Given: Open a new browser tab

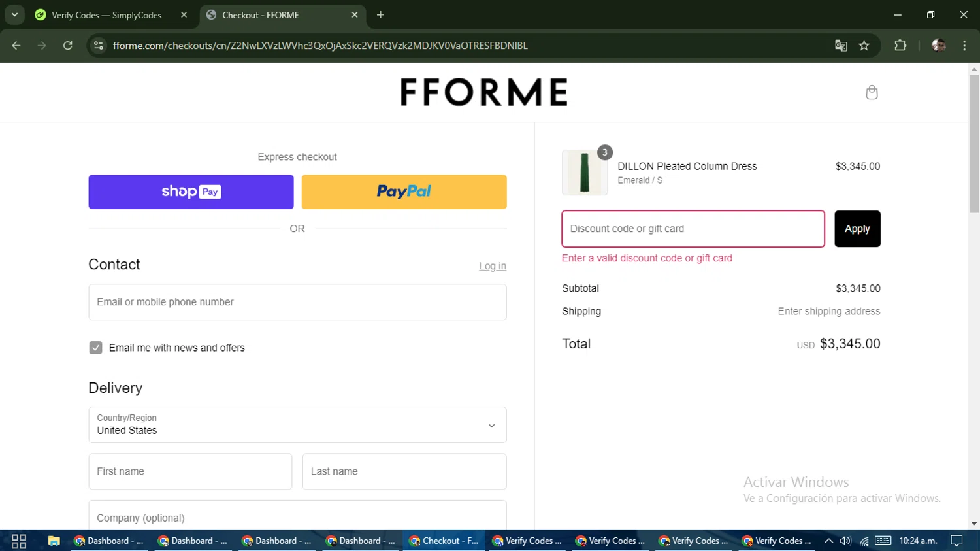Looking at the screenshot, I should pyautogui.click(x=380, y=15).
